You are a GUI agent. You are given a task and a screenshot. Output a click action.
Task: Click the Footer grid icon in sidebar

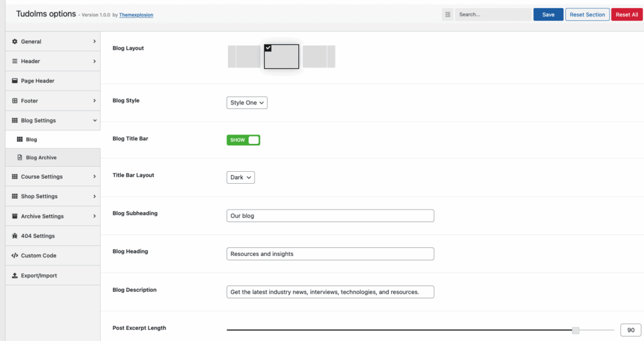[x=15, y=101]
